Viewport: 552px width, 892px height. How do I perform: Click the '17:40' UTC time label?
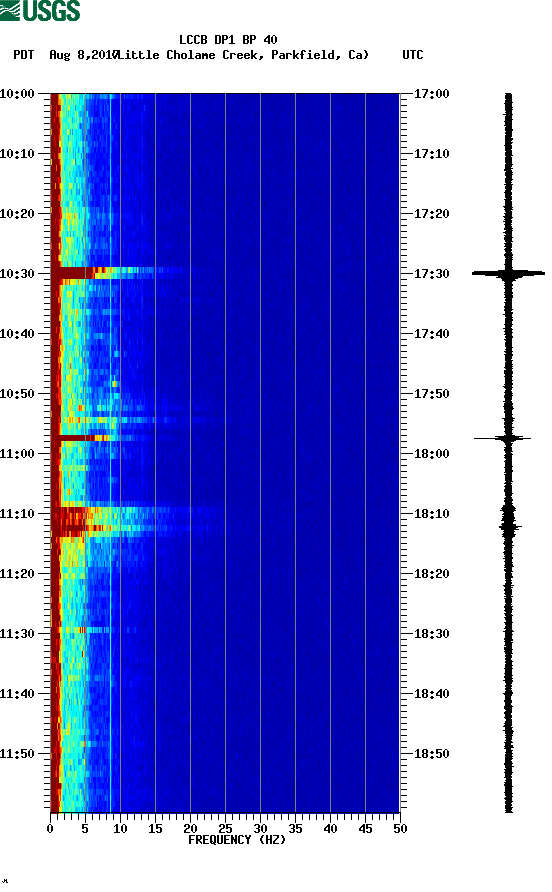click(431, 334)
